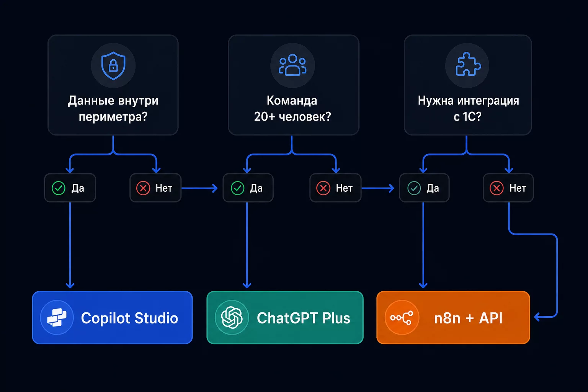Select the "Команда 20+ человек?" question card
The height and width of the screenshot is (392, 588).
[x=294, y=85]
